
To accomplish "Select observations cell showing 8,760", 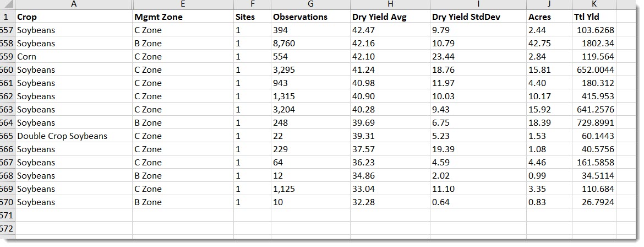I will [285, 44].
